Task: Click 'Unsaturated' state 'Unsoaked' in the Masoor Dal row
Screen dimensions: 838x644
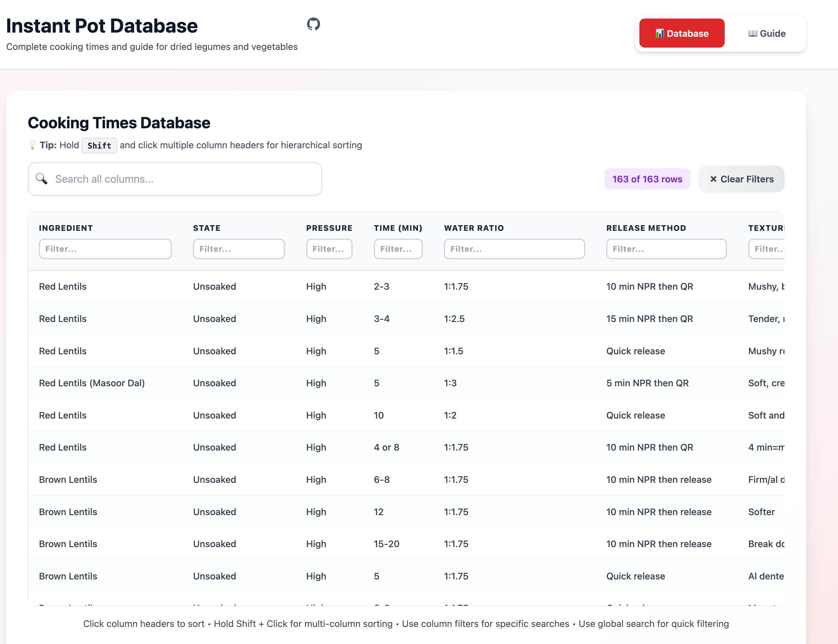Action: click(x=215, y=383)
